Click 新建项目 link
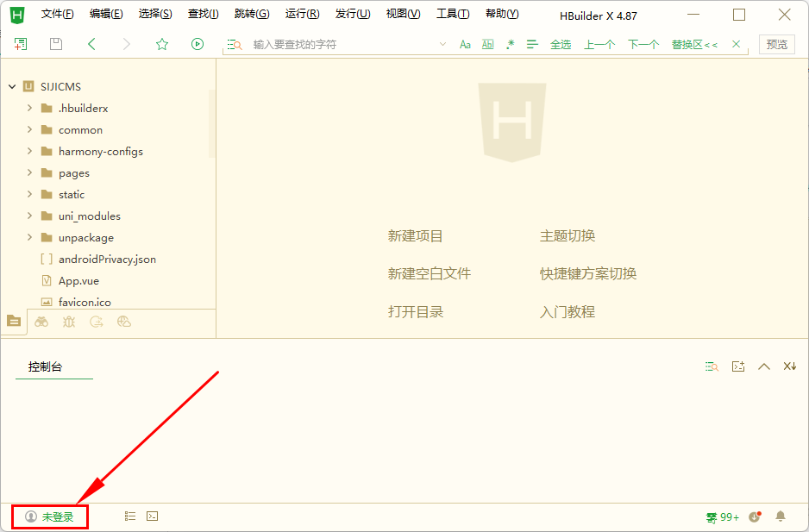809x532 pixels. (x=416, y=235)
